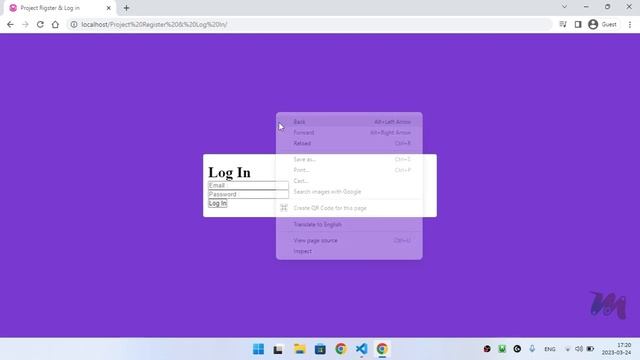This screenshot has width=640, height=360.
Task: Open the black task view taskbar icon
Action: tap(278, 349)
